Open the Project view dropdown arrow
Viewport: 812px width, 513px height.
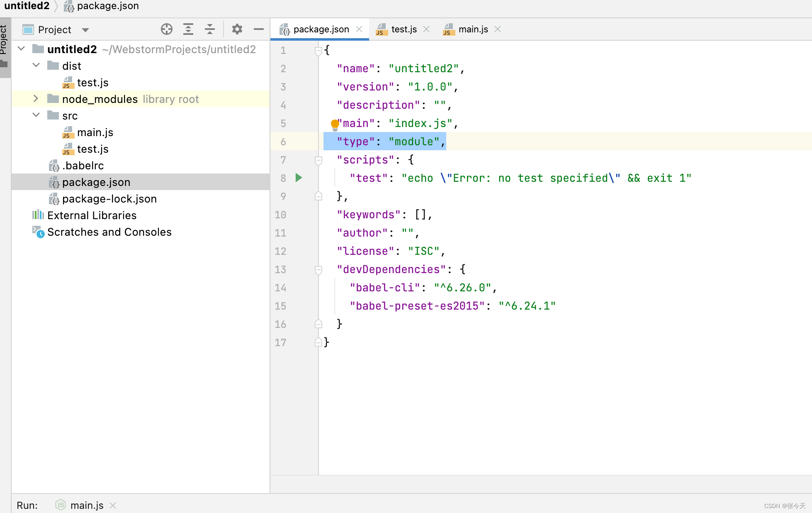(85, 30)
